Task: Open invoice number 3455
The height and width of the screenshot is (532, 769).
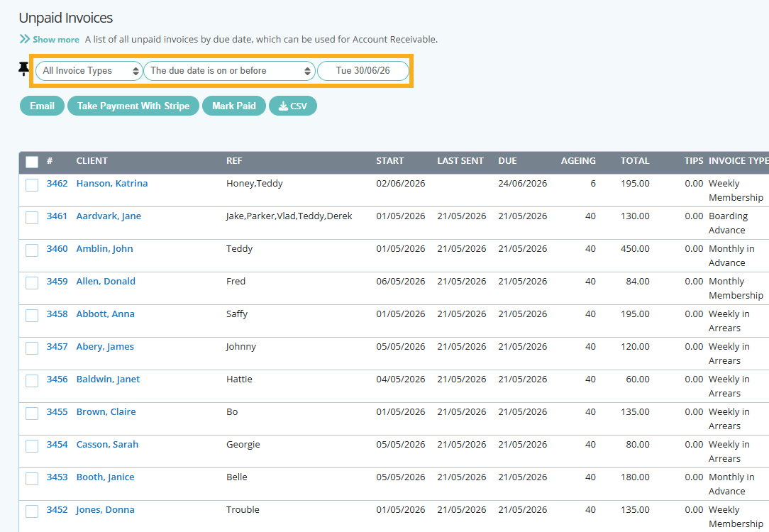Action: click(x=57, y=411)
